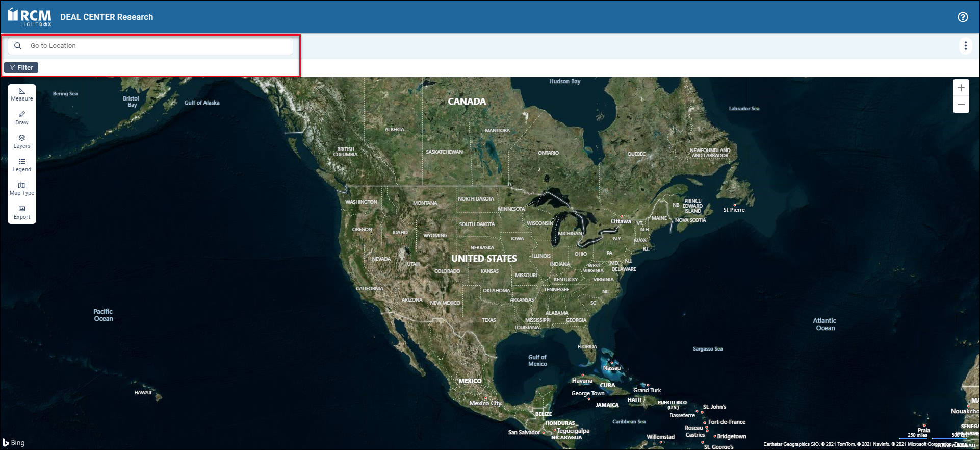Select the Measure tool
980x450 pixels.
click(22, 94)
